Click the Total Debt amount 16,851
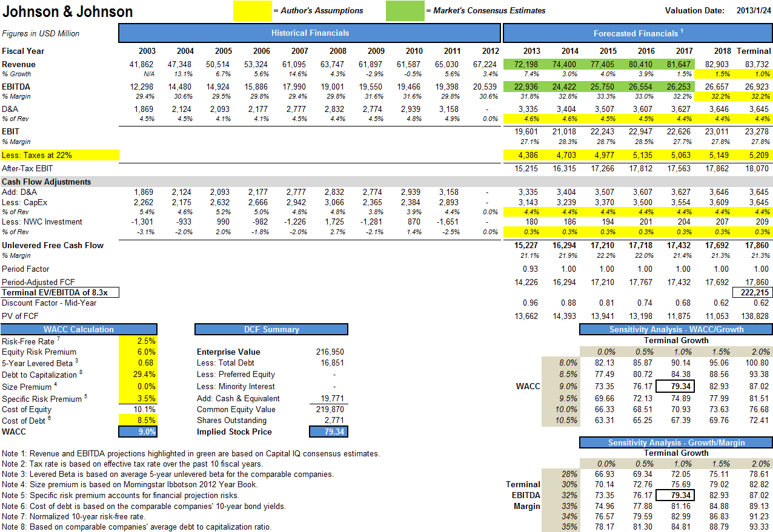Screen dimensions: 773x532 (332, 363)
